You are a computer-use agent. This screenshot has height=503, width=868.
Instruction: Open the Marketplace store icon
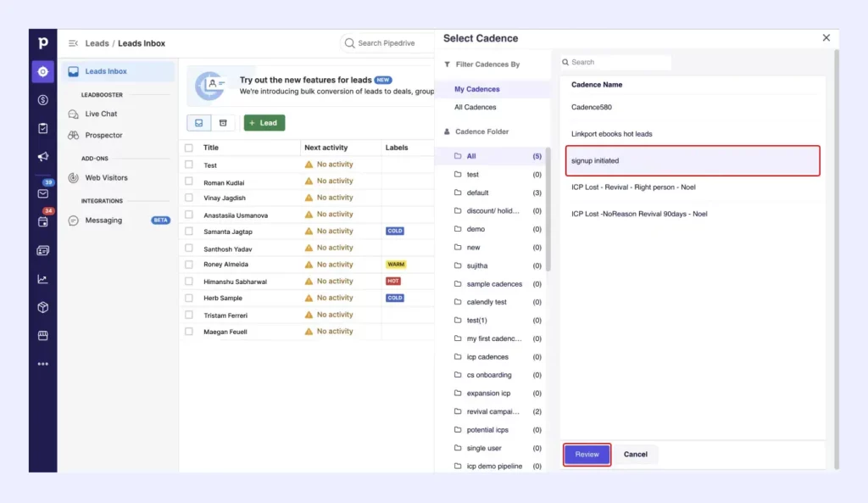pyautogui.click(x=42, y=336)
